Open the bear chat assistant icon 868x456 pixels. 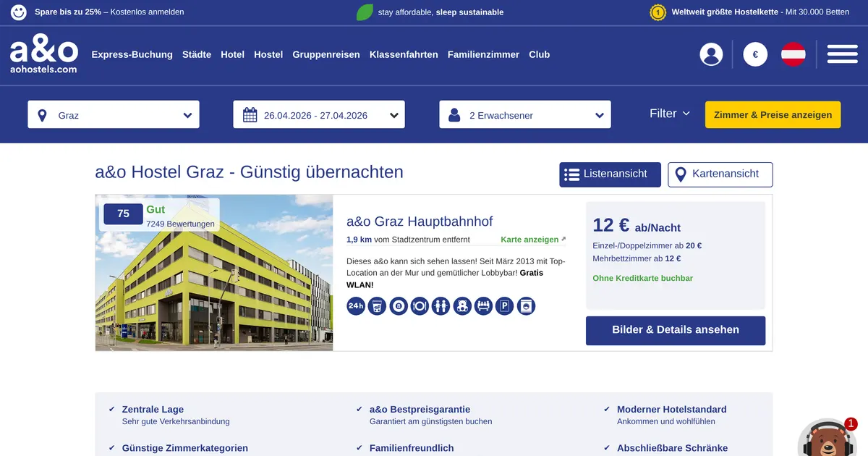coord(827,439)
